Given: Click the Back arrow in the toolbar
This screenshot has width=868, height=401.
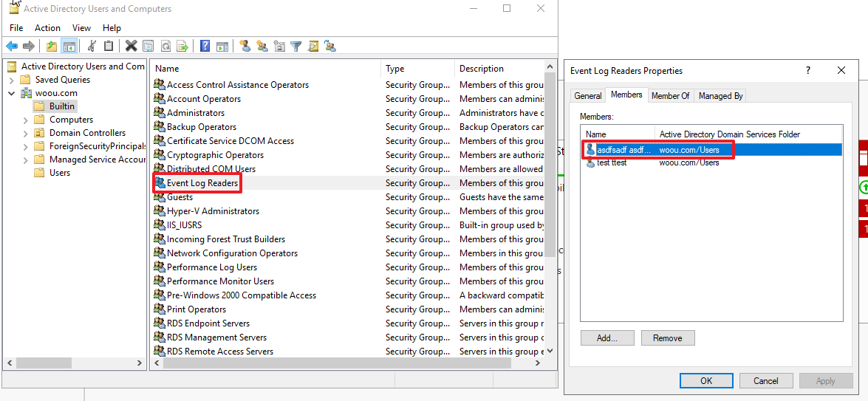Looking at the screenshot, I should (x=12, y=47).
